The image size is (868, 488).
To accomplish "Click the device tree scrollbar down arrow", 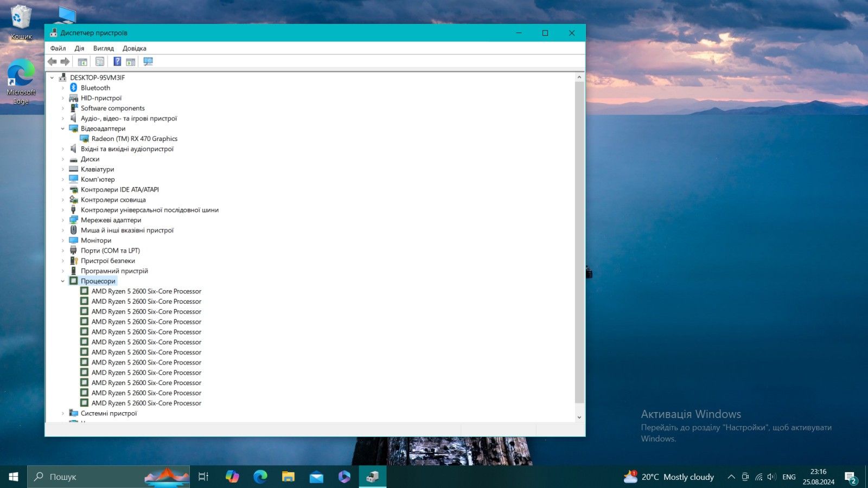I will [579, 417].
